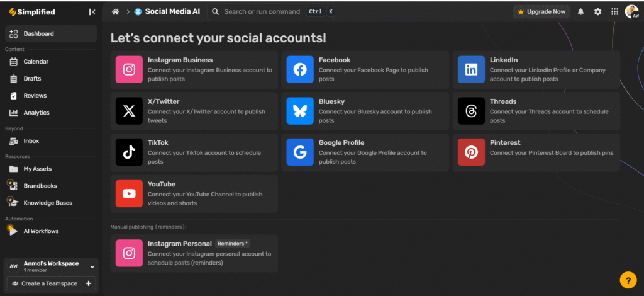This screenshot has height=296, width=644.
Task: Open the notifications bell
Action: 580,11
